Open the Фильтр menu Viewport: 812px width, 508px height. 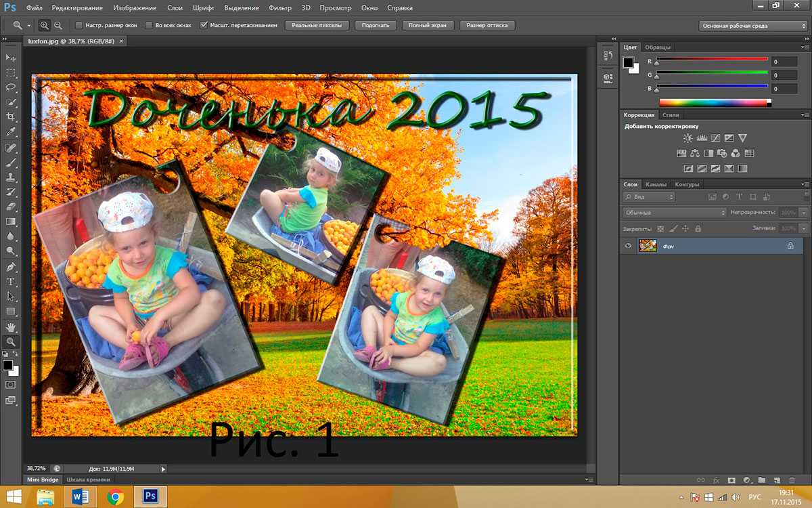(x=280, y=8)
